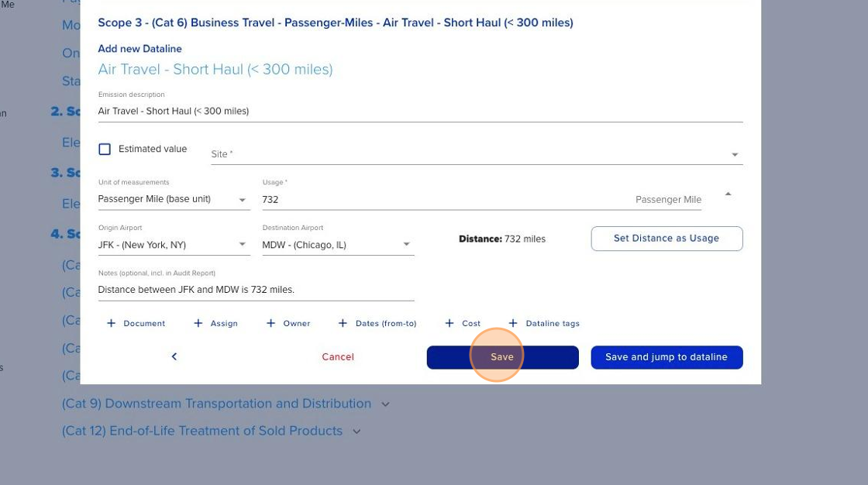
Task: Go back using the left chevron arrow
Action: tap(174, 356)
